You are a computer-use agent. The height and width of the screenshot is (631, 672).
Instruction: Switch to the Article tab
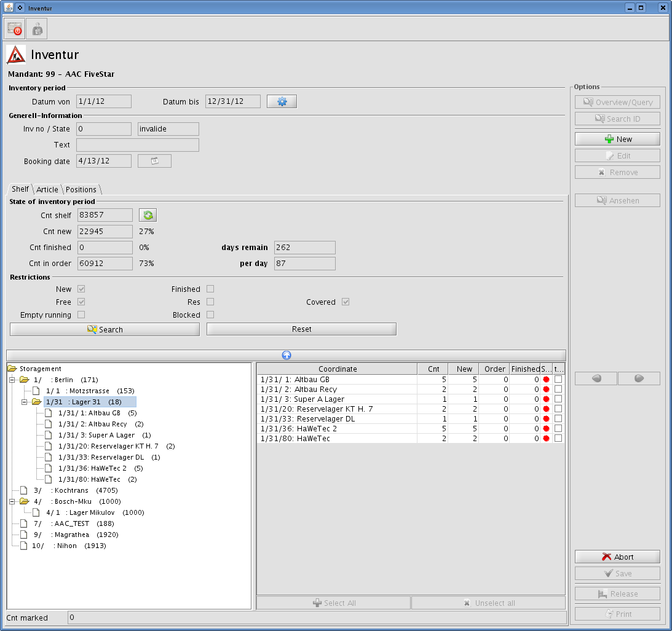coord(47,189)
